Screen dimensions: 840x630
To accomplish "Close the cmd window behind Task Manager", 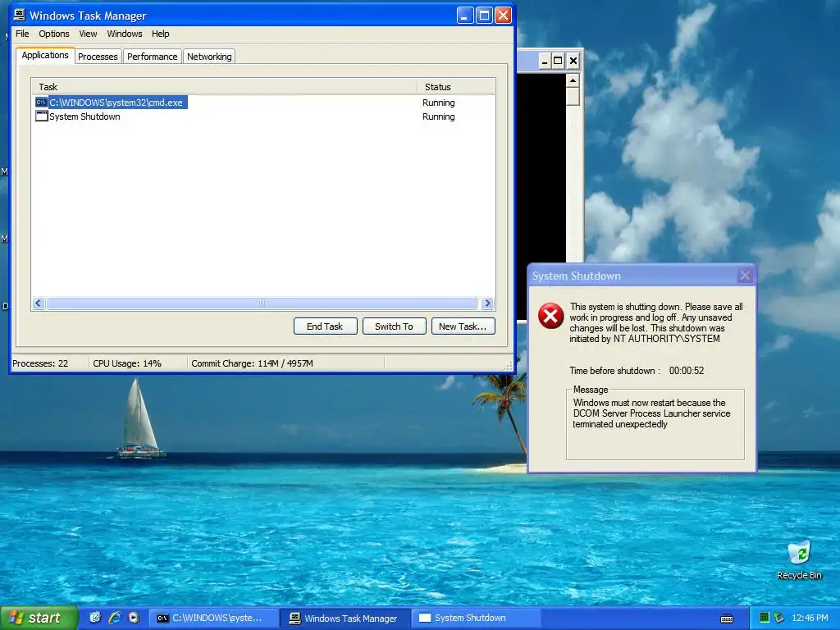I will [573, 61].
